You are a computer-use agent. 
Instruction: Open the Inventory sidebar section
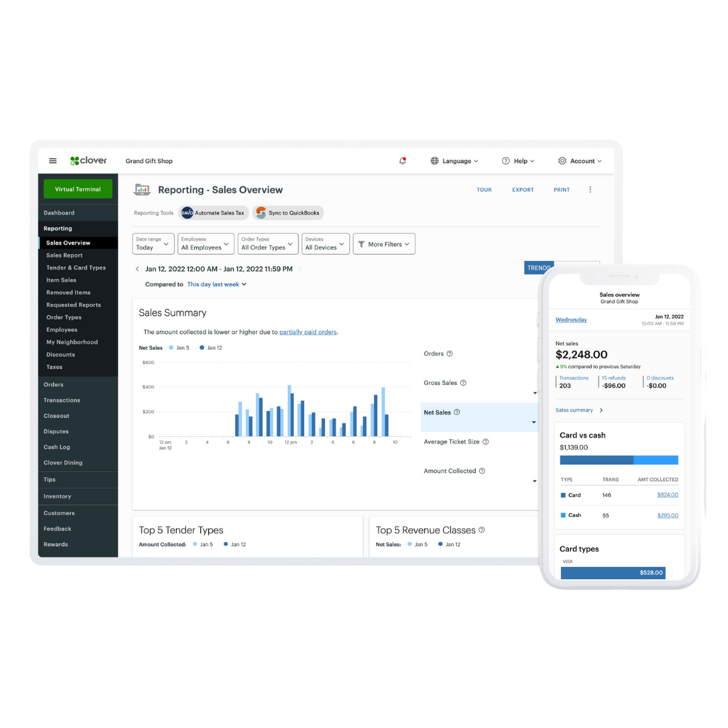[57, 496]
